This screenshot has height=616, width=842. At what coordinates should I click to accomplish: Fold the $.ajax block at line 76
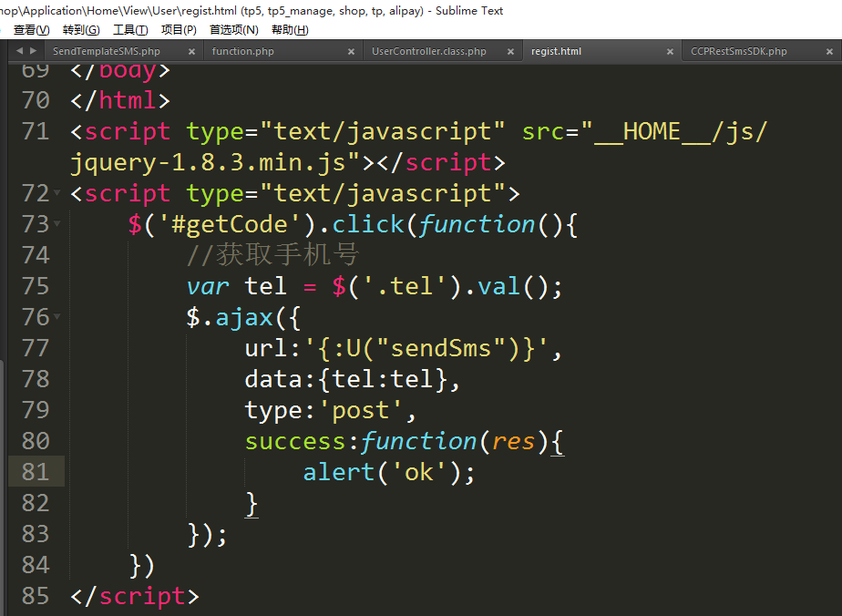pos(57,317)
